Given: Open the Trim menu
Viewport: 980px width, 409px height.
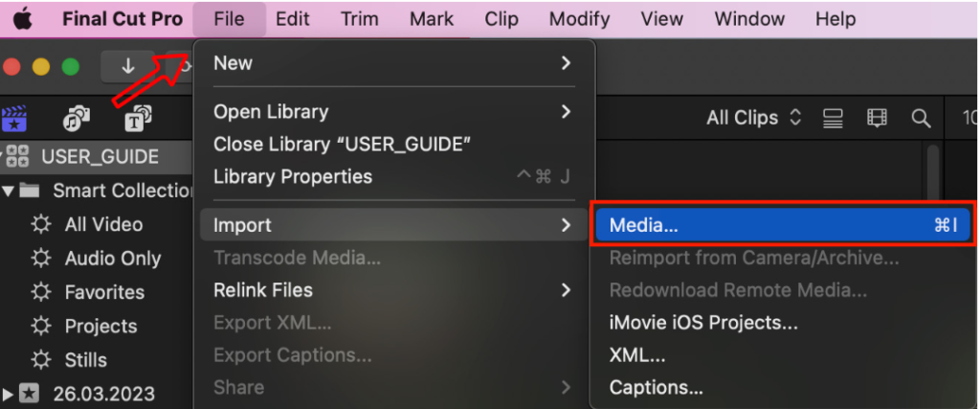Looking at the screenshot, I should click(x=360, y=19).
